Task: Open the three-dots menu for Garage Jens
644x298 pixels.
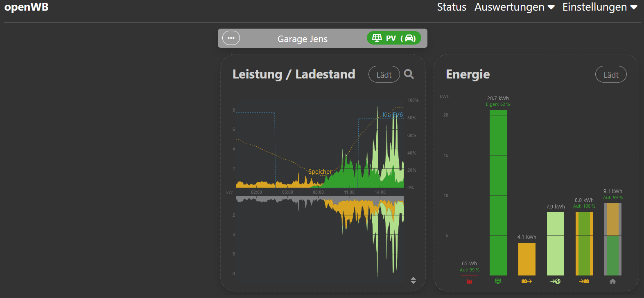Action: pos(231,38)
